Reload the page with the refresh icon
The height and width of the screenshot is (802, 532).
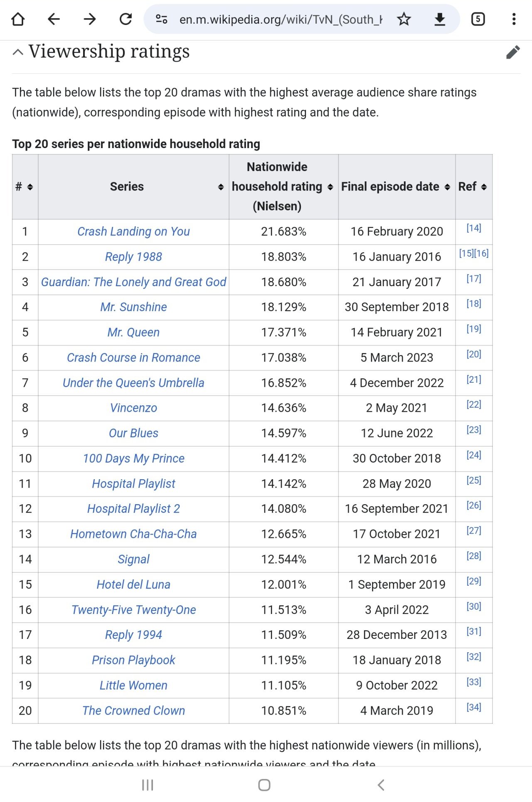click(126, 19)
